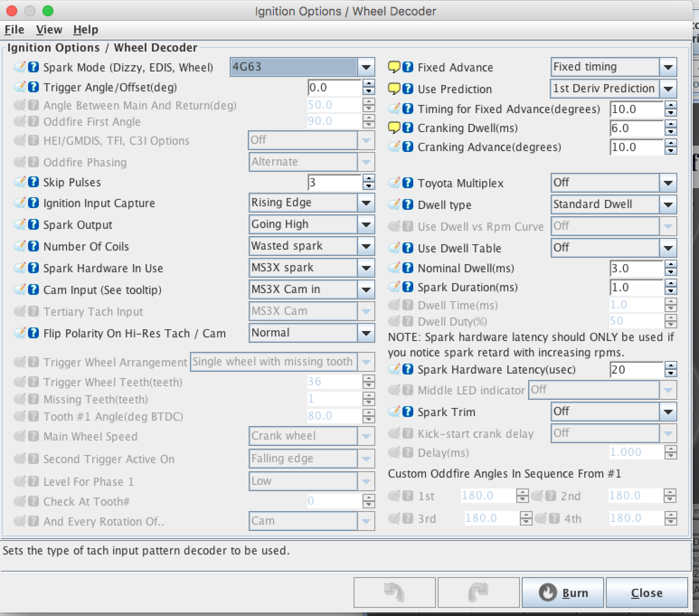Click pencil note icon beside Skip Pulses
The width and height of the screenshot is (699, 616).
tap(20, 182)
